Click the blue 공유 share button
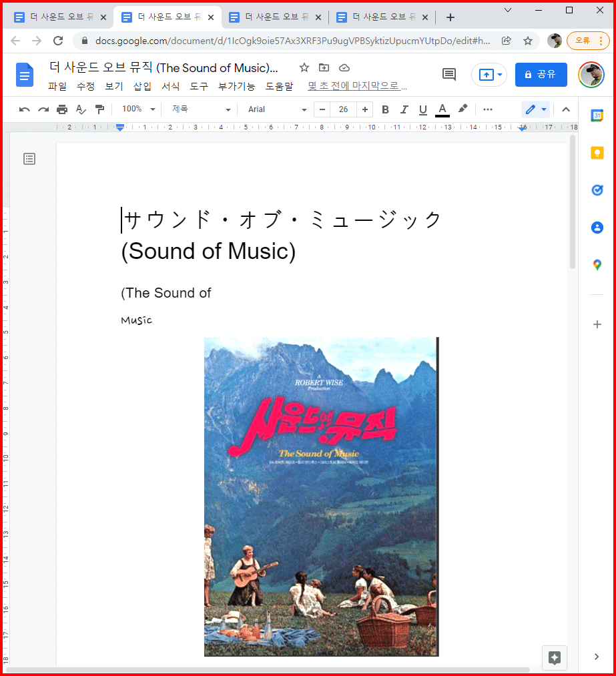This screenshot has width=616, height=676. click(x=541, y=75)
